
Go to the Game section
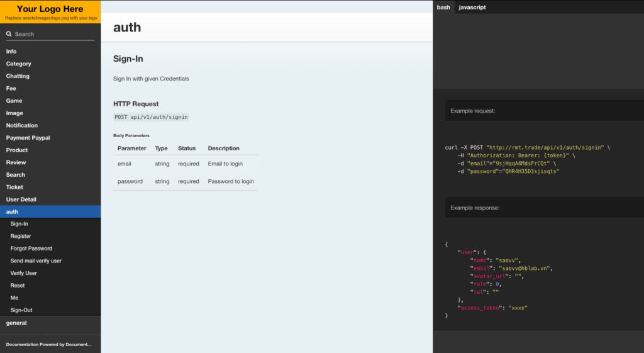tap(50, 101)
